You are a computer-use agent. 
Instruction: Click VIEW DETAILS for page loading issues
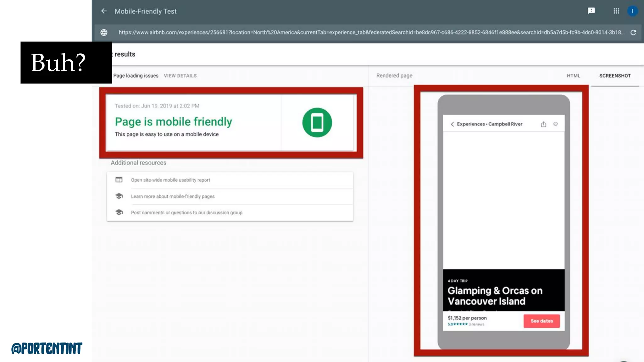180,76
